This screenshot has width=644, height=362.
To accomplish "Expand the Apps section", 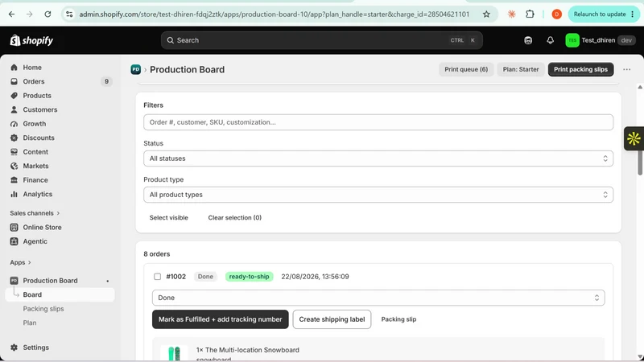I will 21,262.
